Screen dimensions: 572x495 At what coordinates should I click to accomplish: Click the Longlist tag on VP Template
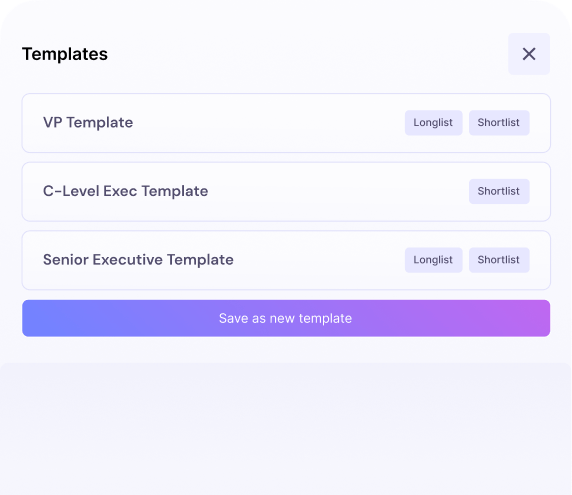click(433, 123)
